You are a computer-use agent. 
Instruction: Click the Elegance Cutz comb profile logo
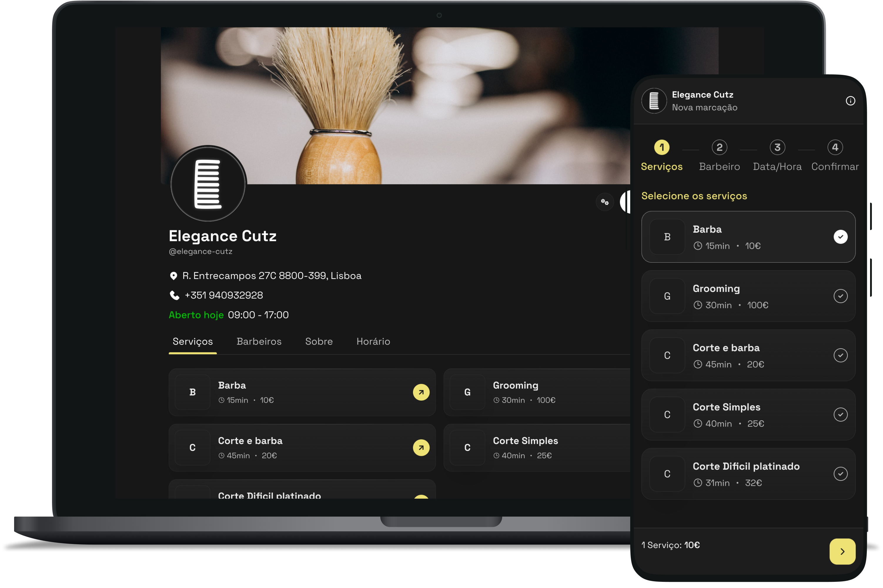pyautogui.click(x=208, y=184)
